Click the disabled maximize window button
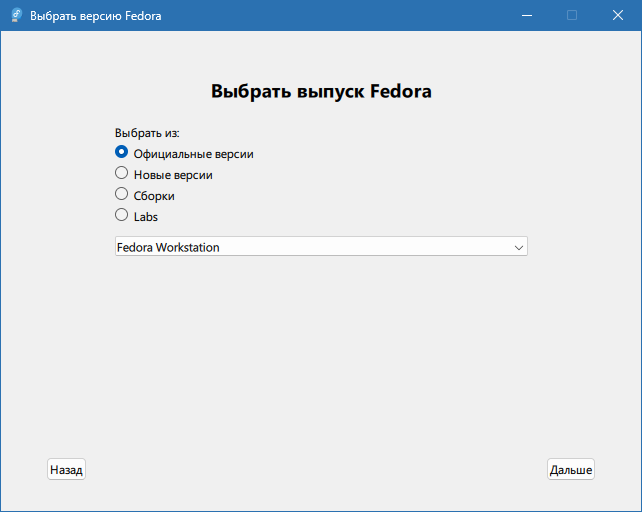642x512 pixels. point(572,16)
